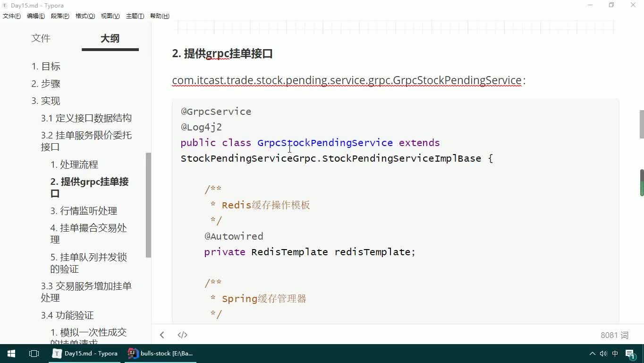Go to 3.2 挂单服务限价委托接口 in outline
The height and width of the screenshot is (363, 644).
(86, 141)
